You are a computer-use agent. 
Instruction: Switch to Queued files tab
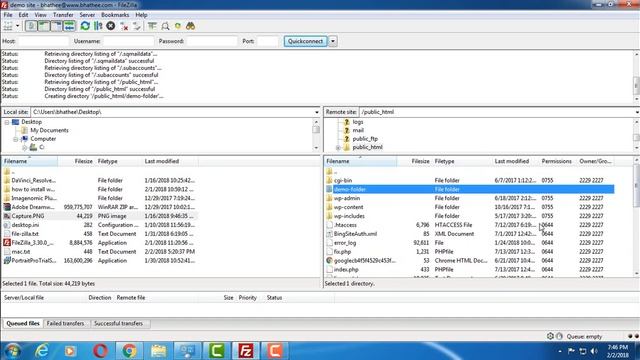pos(23,323)
